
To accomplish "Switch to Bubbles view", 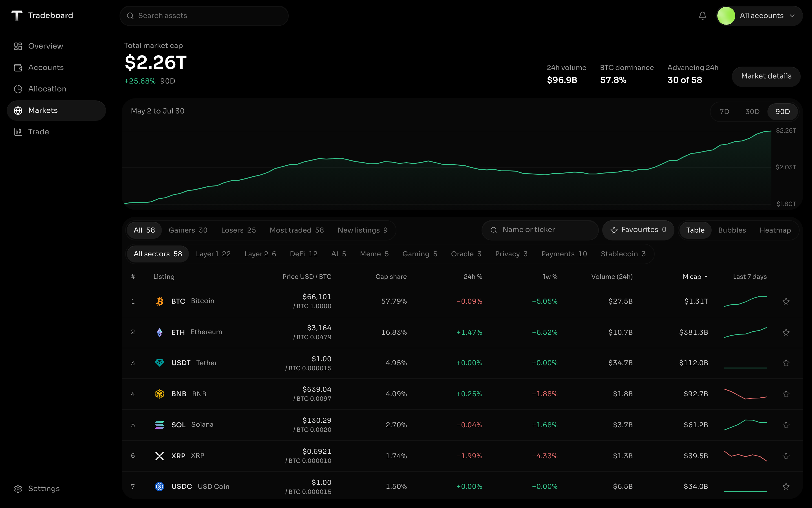I will click(732, 230).
